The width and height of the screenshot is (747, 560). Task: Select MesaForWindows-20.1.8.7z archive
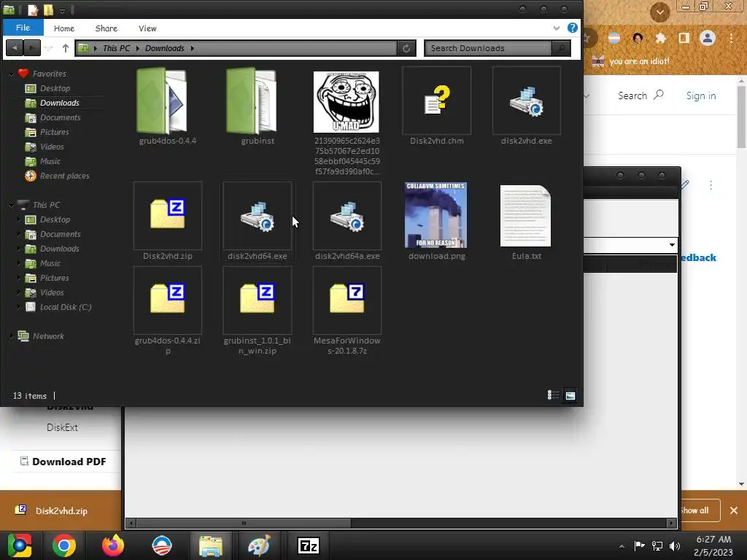(x=347, y=311)
